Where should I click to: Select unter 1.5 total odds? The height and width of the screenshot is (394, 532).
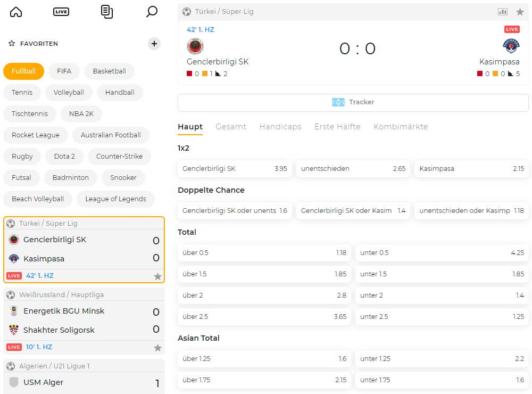tap(442, 274)
